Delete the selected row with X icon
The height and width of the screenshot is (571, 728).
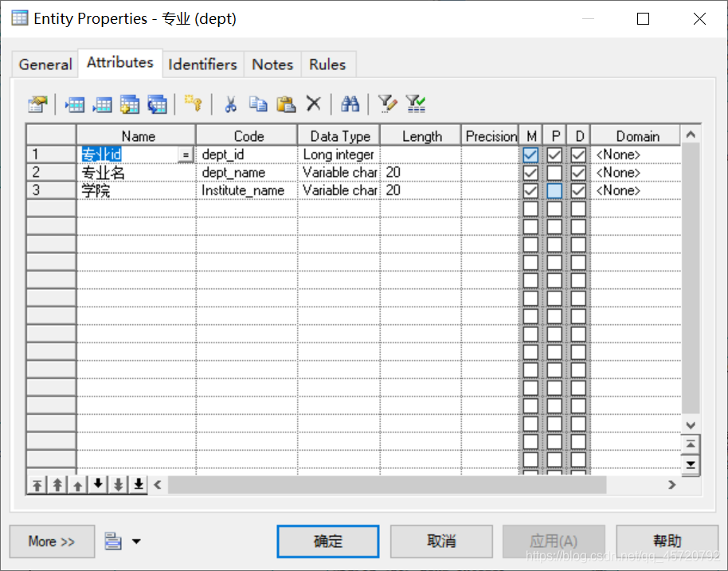pos(314,104)
